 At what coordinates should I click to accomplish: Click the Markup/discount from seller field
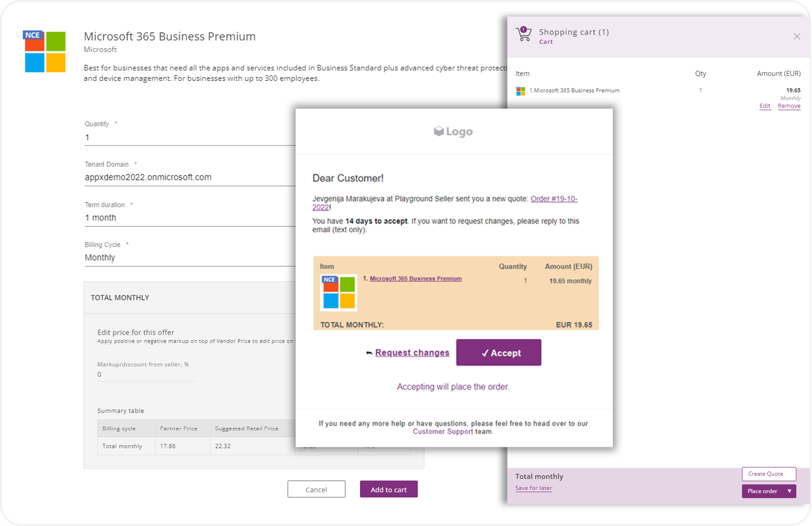coord(146,375)
